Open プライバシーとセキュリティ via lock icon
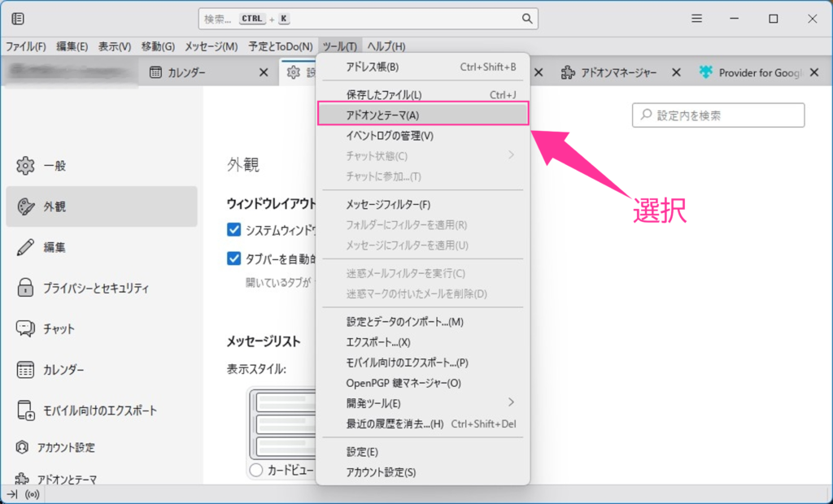Image resolution: width=833 pixels, height=504 pixels. pyautogui.click(x=26, y=288)
